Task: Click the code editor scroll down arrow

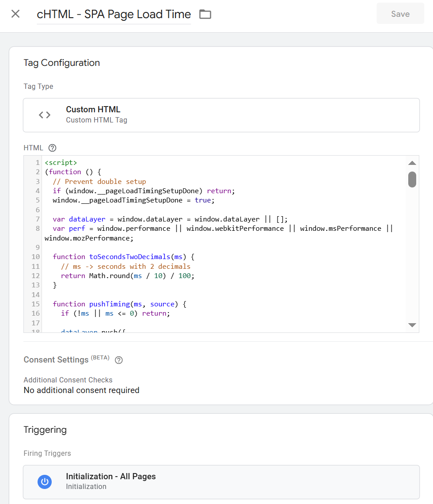Action: pyautogui.click(x=412, y=325)
